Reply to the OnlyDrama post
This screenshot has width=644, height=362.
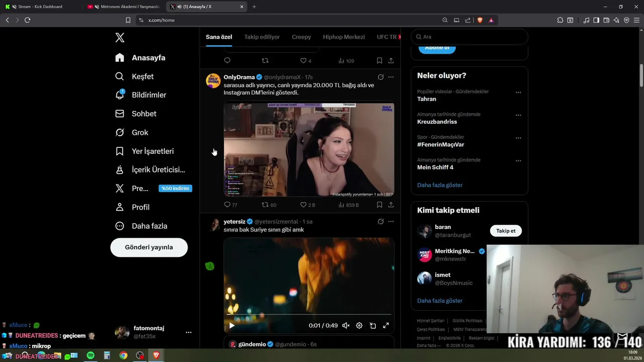pos(227,205)
